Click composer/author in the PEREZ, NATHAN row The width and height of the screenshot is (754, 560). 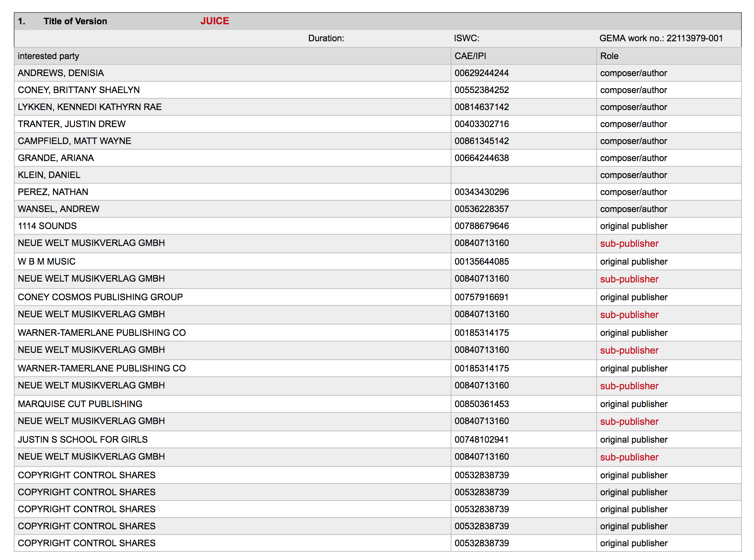tap(633, 192)
